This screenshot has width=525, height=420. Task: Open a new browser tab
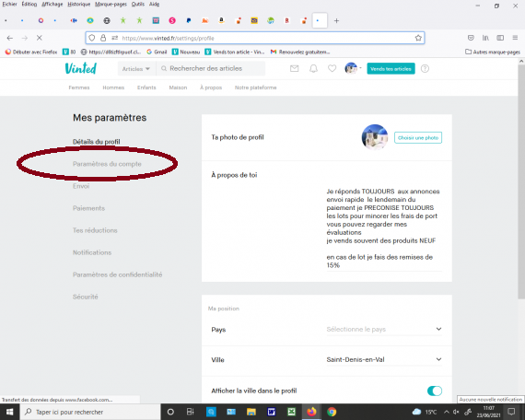pyautogui.click(x=336, y=21)
